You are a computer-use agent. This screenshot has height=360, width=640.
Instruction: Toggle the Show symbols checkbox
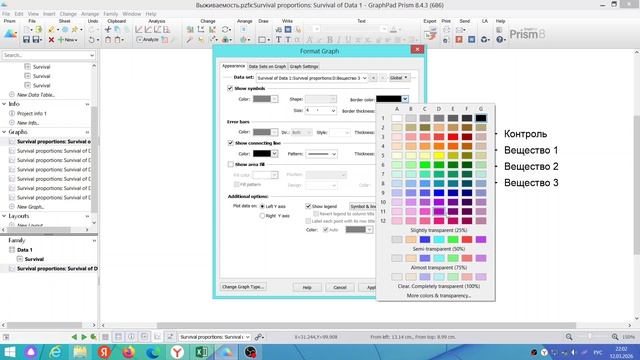230,88
